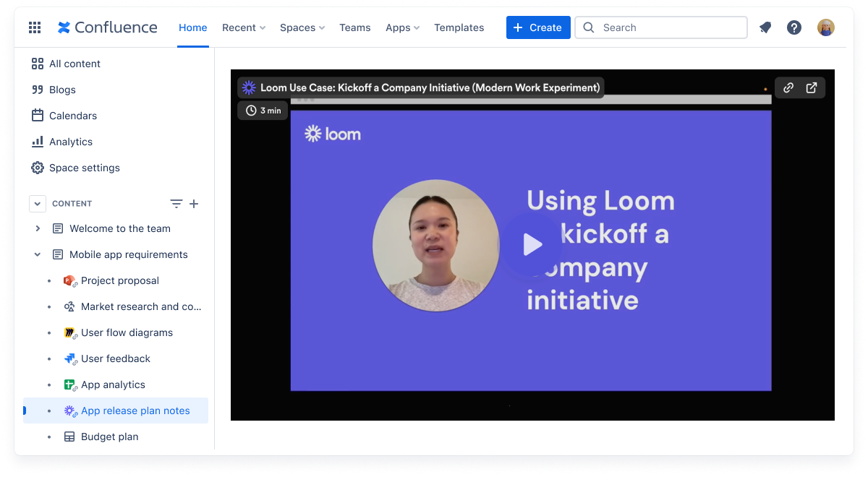Open the Budget plan page
This screenshot has height=477, width=868.
tap(109, 437)
